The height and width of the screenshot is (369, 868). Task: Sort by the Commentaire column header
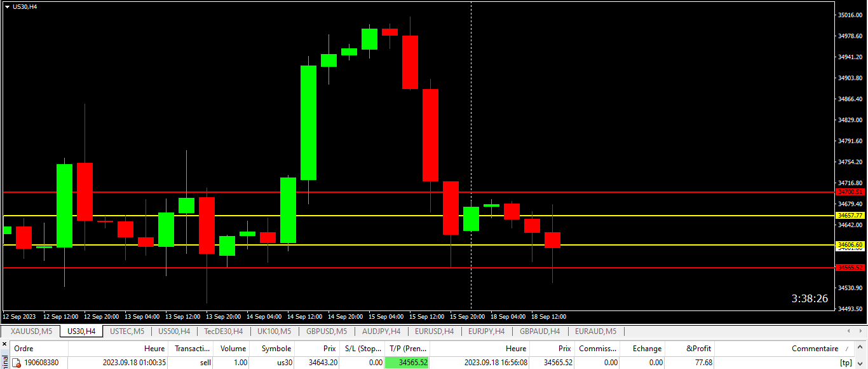(785, 349)
